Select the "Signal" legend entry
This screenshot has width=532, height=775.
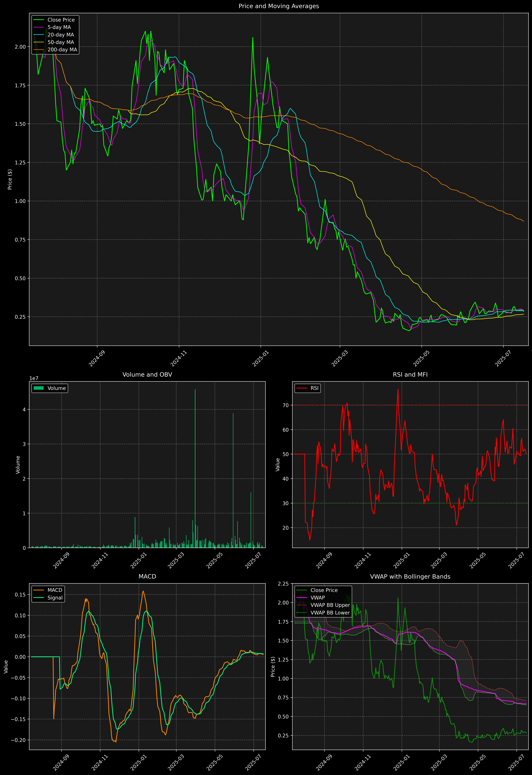[x=55, y=598]
